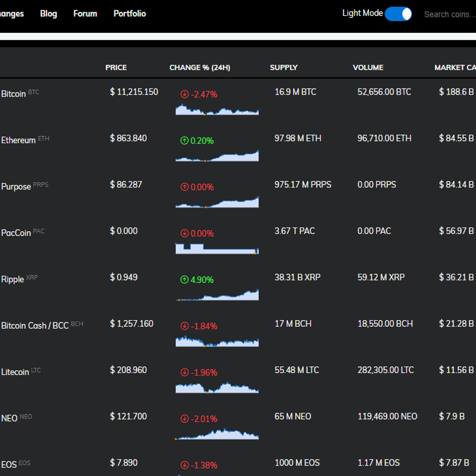This screenshot has width=476, height=476.
Task: Select the 4.90% Ripple change value
Action: point(202,280)
